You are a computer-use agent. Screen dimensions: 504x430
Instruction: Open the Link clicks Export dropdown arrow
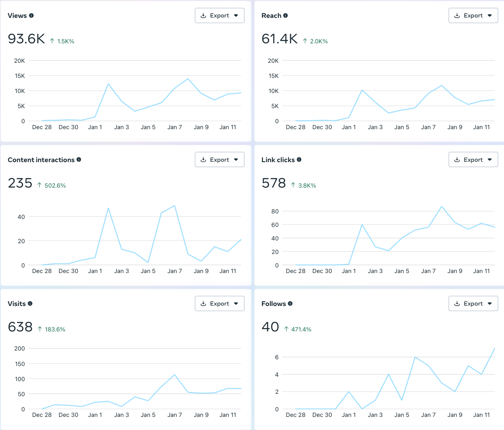pyautogui.click(x=490, y=160)
